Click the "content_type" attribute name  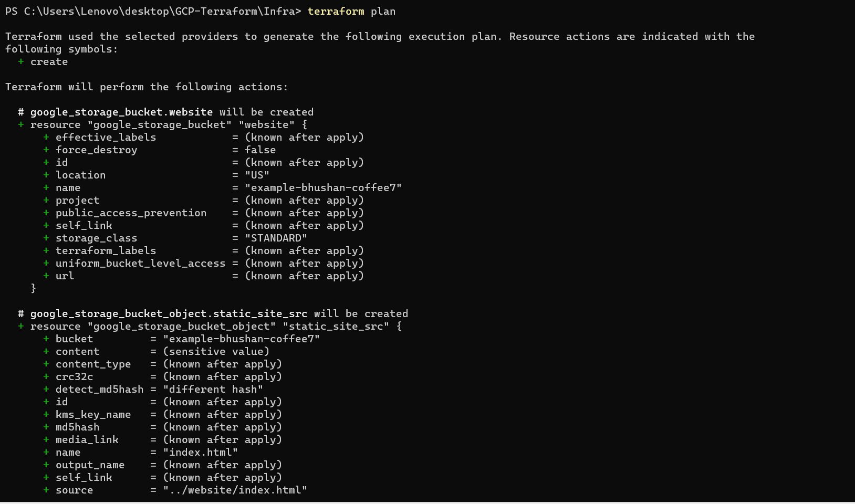(x=93, y=364)
